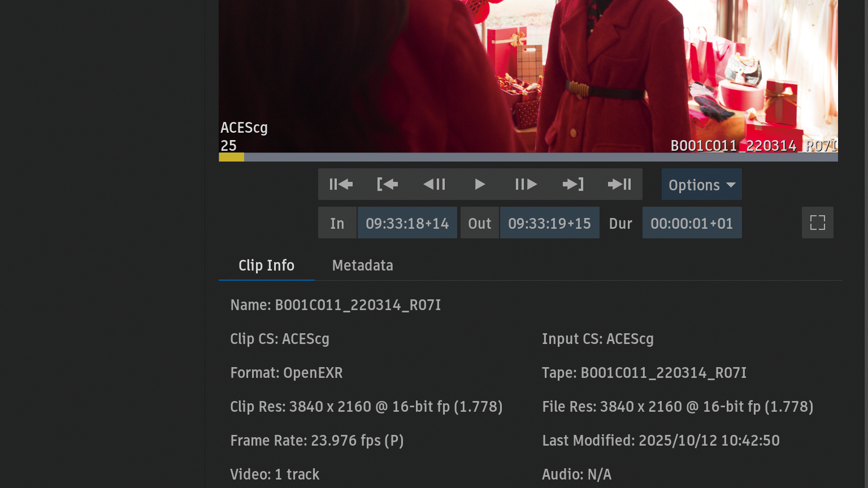
Task: Switch to the Clip Info tab
Action: pos(266,265)
